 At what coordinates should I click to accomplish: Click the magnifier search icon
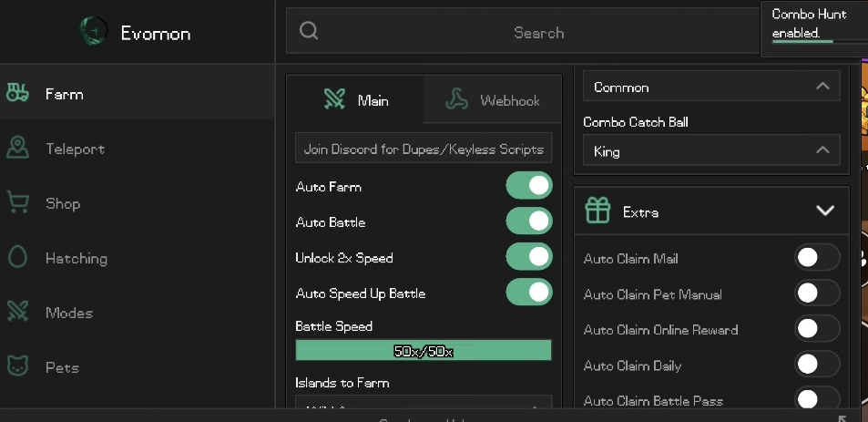pos(309,31)
